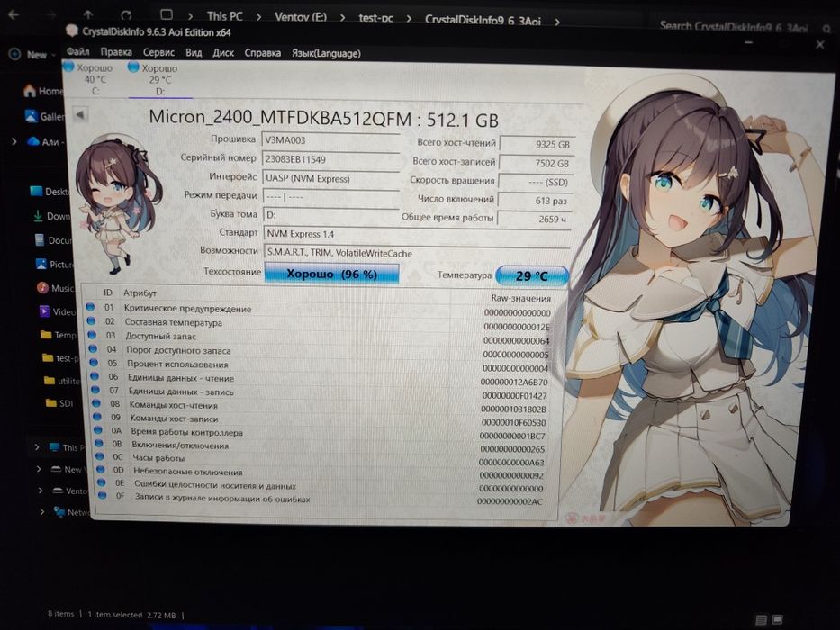Select the Часы работы attribute row
840x630 pixels.
coord(321,459)
